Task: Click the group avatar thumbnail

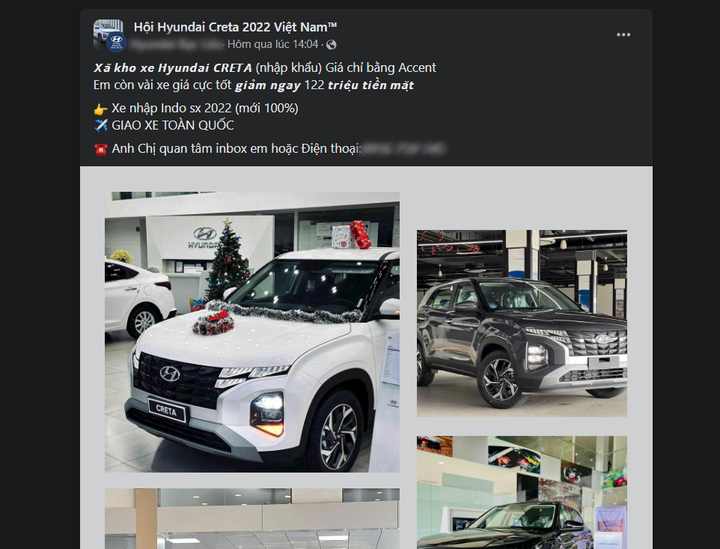Action: pyautogui.click(x=108, y=34)
